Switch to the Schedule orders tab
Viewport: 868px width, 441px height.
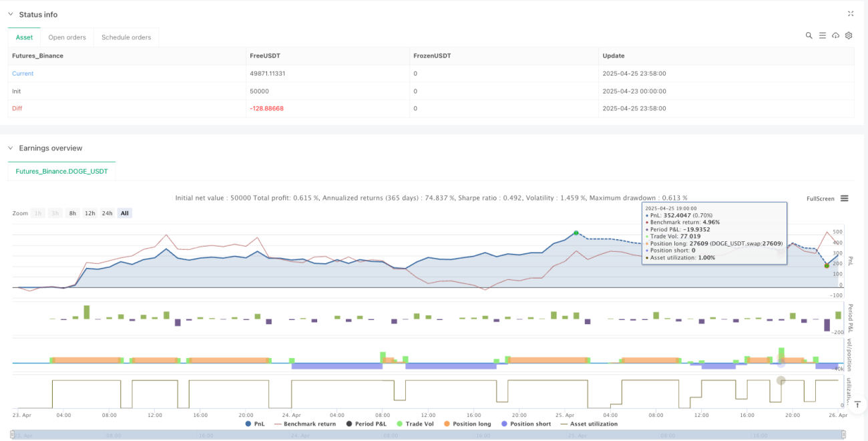click(126, 37)
